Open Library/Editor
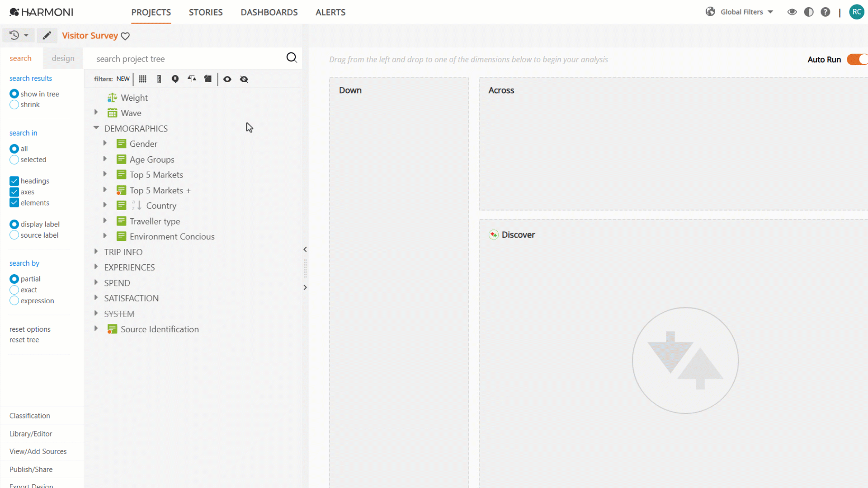This screenshot has width=868, height=488. (31, 434)
